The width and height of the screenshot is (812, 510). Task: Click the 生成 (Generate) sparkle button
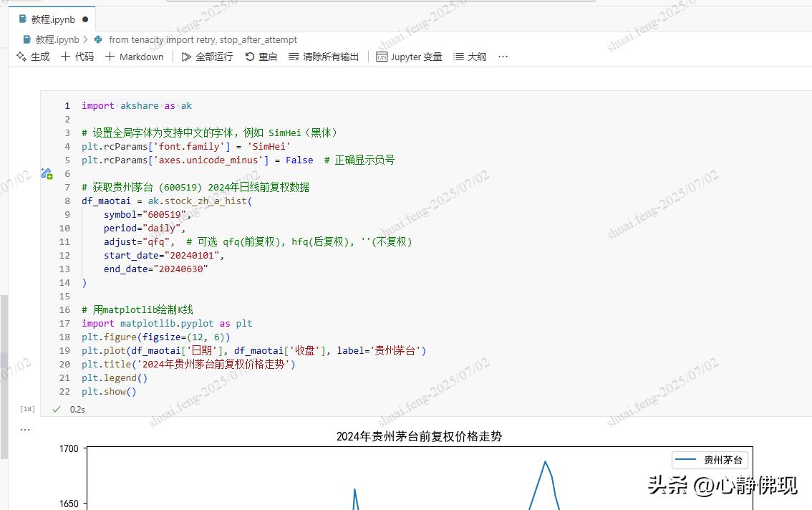point(33,57)
